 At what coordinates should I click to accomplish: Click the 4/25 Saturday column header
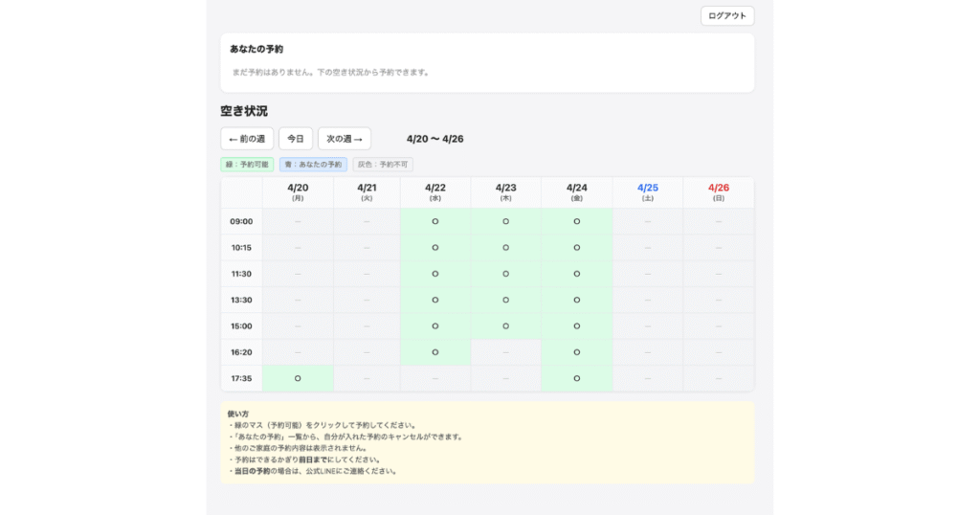click(x=648, y=192)
